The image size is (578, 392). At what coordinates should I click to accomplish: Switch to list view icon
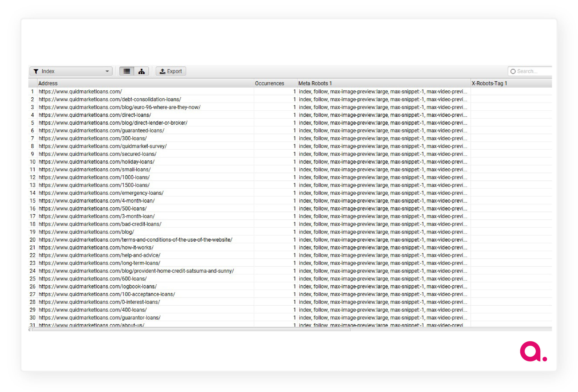click(127, 71)
